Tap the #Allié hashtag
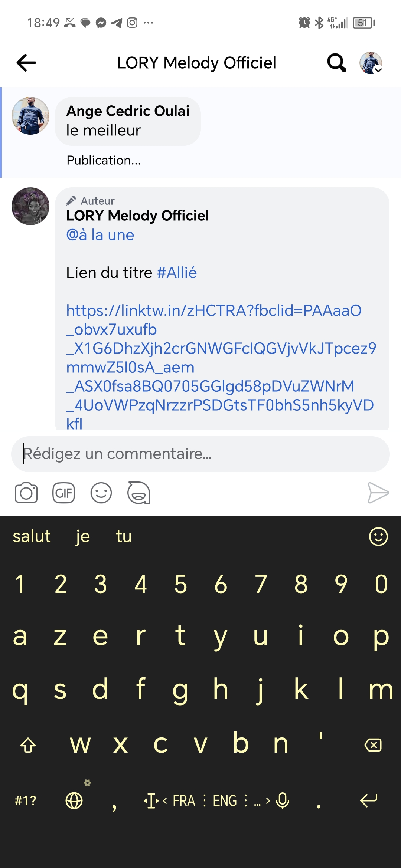 [x=177, y=273]
